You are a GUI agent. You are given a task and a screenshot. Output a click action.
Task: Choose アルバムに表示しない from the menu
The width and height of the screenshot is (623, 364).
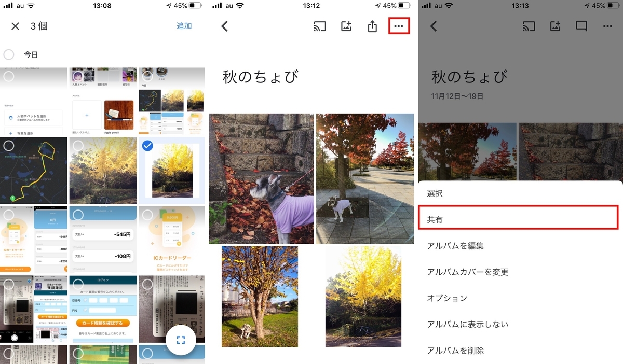(x=520, y=324)
